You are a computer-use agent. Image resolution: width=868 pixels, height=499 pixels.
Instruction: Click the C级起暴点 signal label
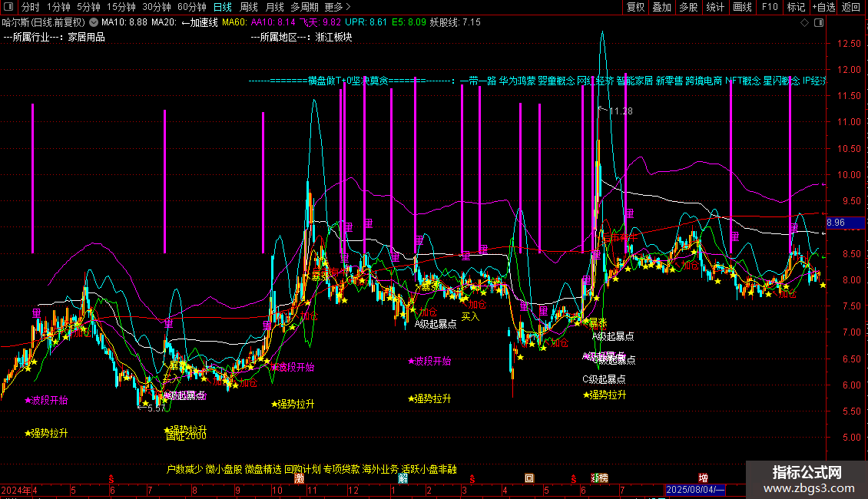point(604,379)
